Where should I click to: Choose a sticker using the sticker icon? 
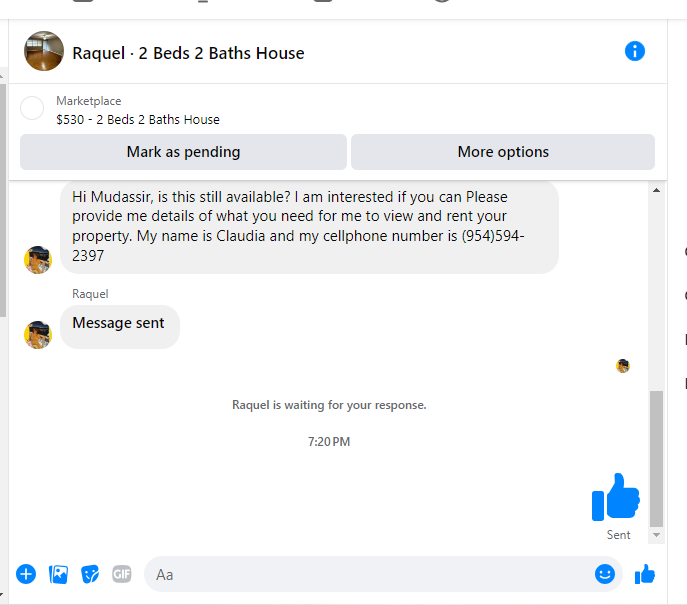coord(90,574)
